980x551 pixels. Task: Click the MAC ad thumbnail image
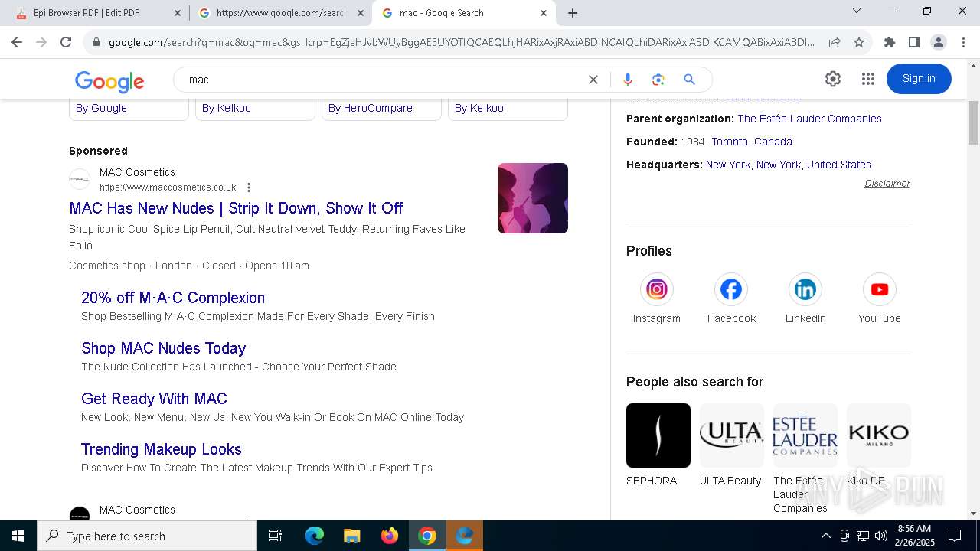(x=533, y=198)
